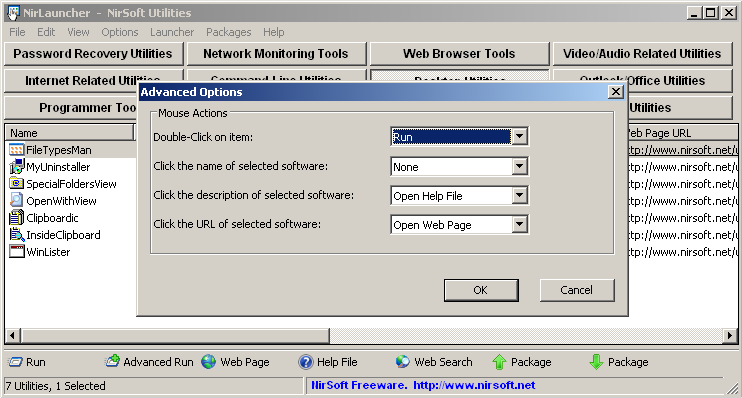Open the Launcher menu
The image size is (742, 398).
pos(172,32)
